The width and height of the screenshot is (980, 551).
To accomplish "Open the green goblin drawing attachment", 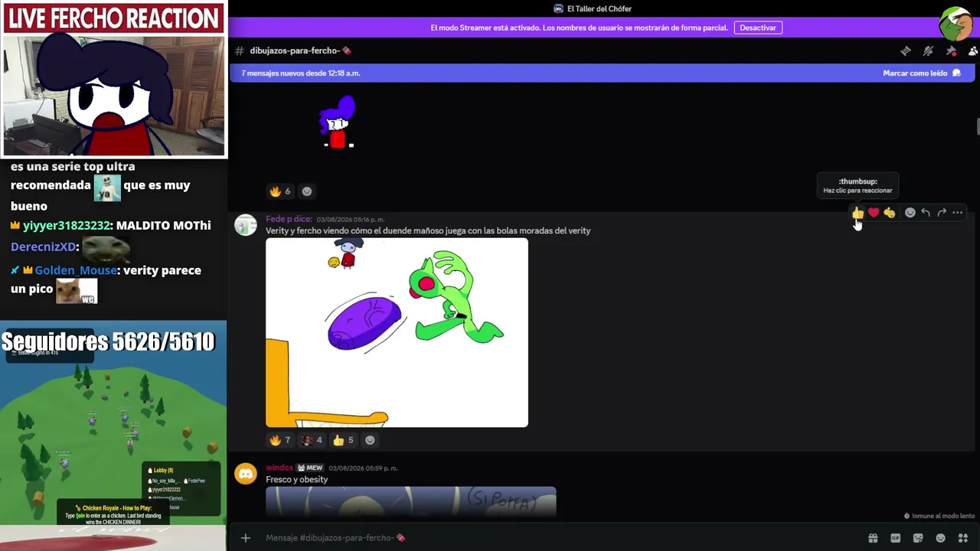I will (x=397, y=332).
